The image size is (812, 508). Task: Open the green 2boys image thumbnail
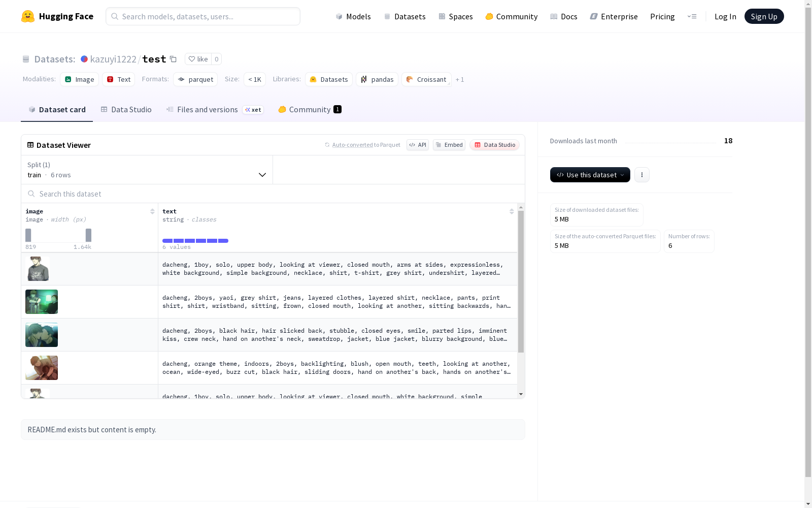(x=42, y=302)
